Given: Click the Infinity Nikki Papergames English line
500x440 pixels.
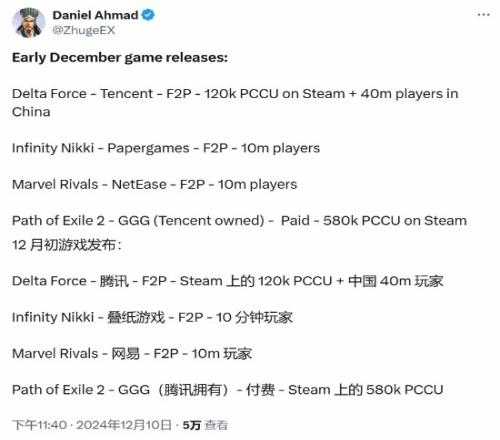Looking at the screenshot, I should pos(166,148).
